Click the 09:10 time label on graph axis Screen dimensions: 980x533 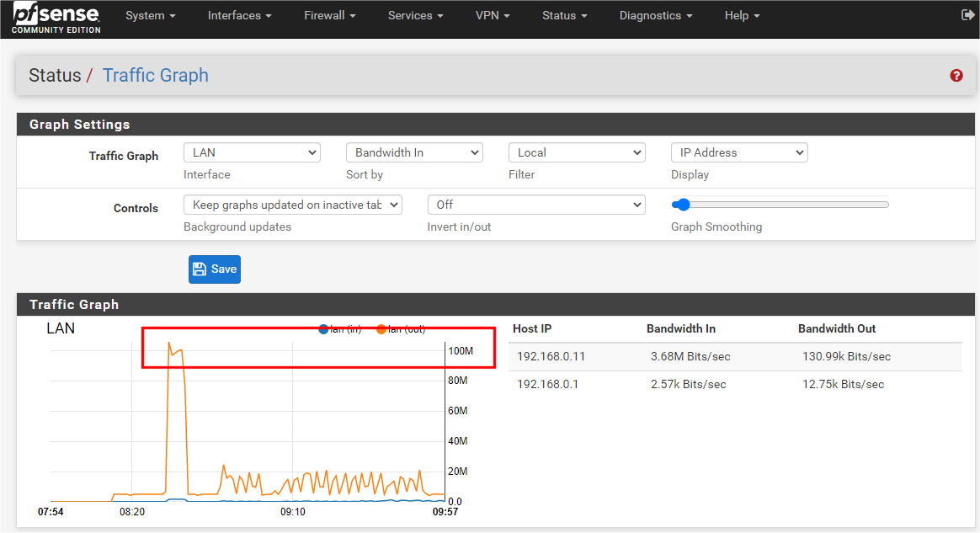coord(292,512)
